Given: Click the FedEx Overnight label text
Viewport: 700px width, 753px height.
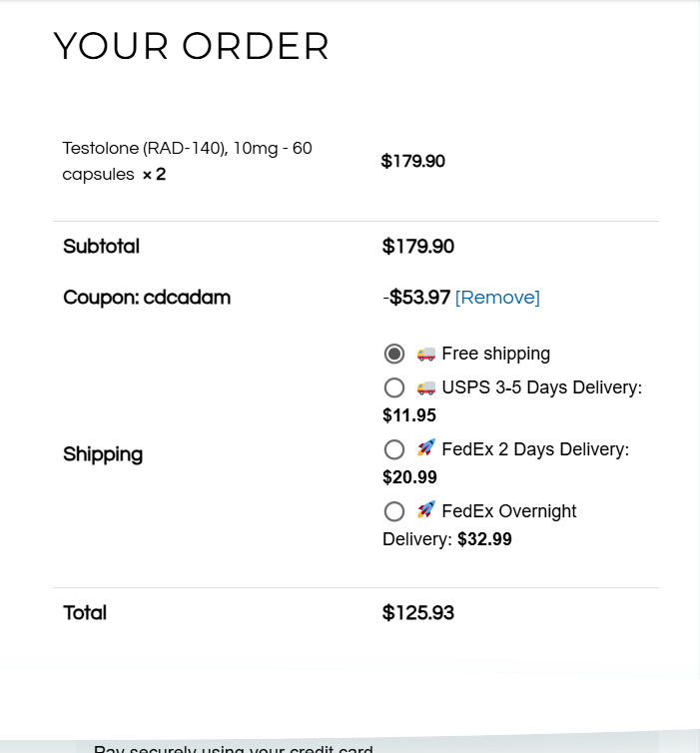Looking at the screenshot, I should (x=509, y=511).
